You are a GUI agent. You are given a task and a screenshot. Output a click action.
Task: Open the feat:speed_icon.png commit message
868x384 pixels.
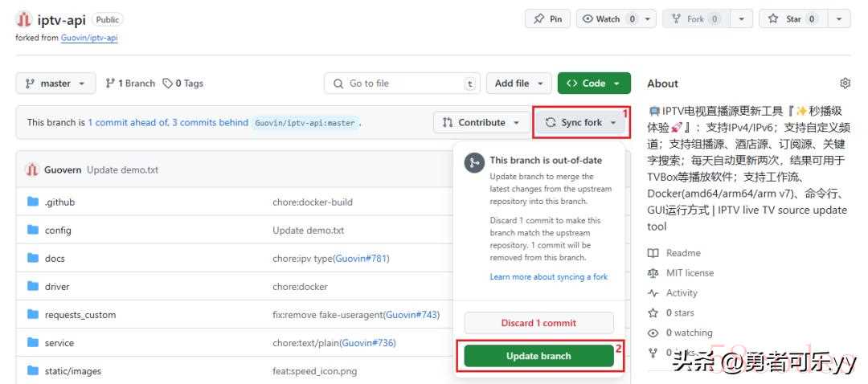[314, 371]
